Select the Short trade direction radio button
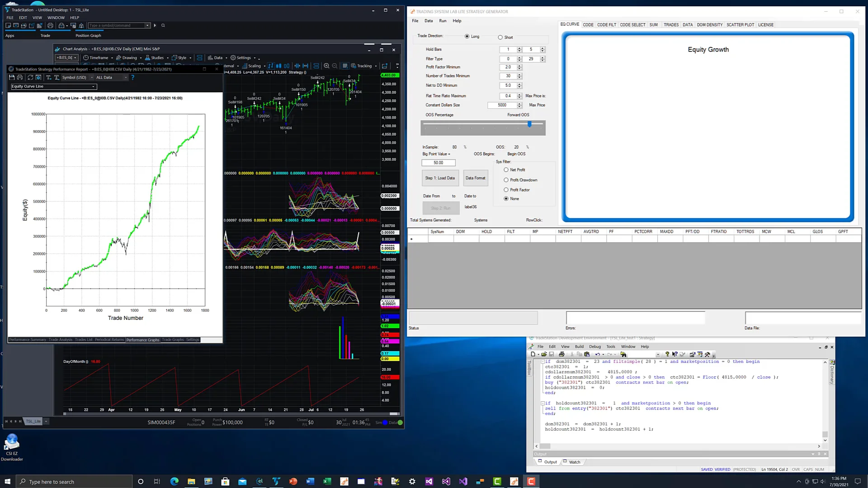This screenshot has width=868, height=488. 500,38
